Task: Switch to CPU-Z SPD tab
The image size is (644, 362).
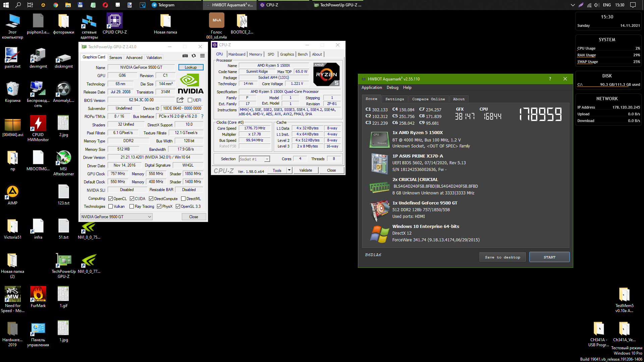Action: [x=271, y=54]
